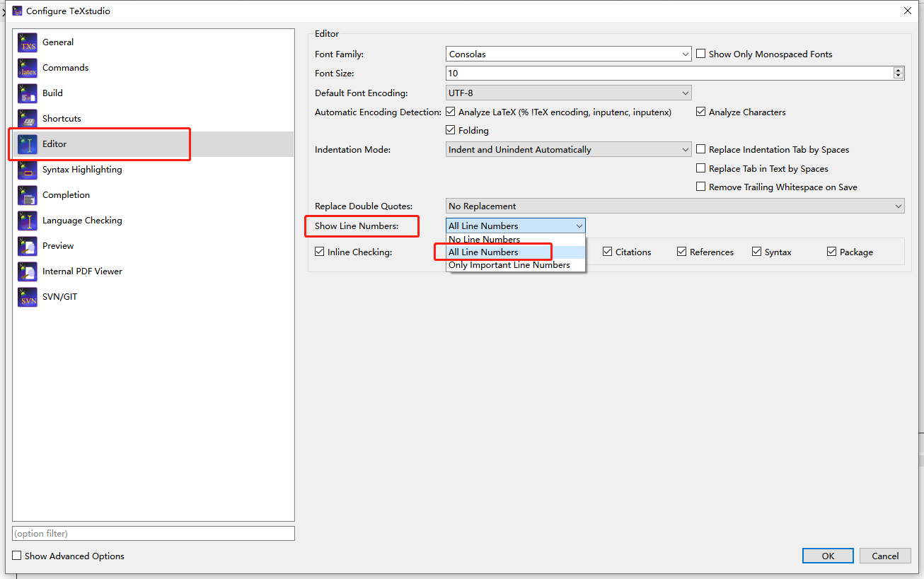Viewport: 924px width, 579px height.
Task: Confirm settings with OK button
Action: [x=828, y=556]
